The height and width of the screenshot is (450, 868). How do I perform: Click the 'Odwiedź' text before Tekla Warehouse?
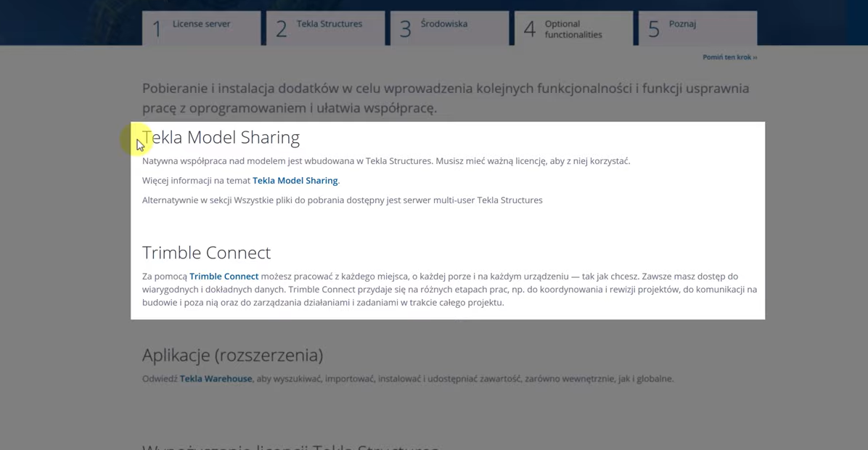[160, 379]
